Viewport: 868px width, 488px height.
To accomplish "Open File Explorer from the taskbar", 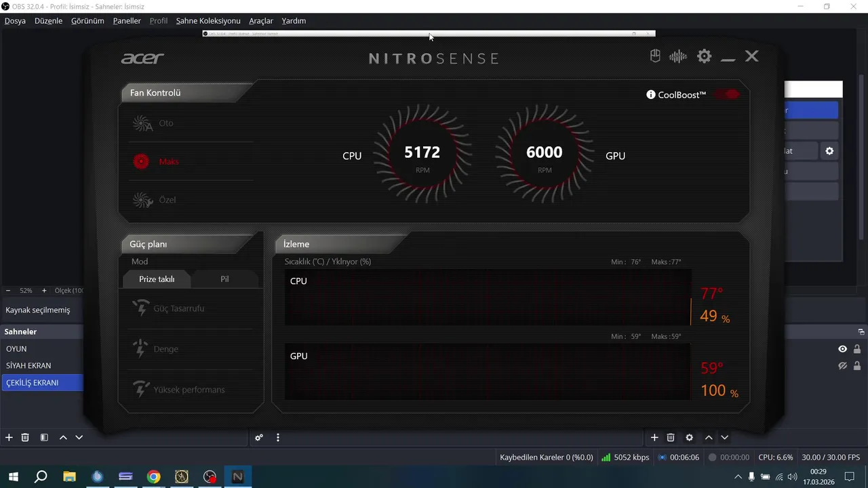I will point(69,477).
